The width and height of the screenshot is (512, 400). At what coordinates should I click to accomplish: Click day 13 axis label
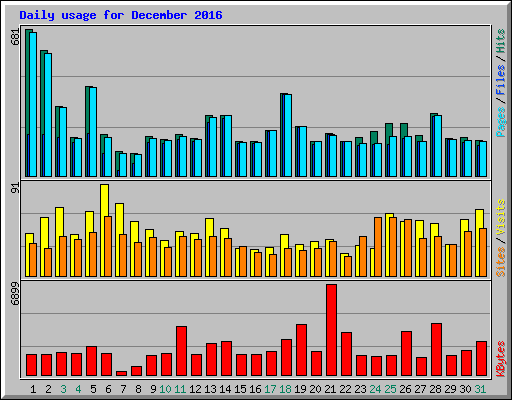pos(210,389)
